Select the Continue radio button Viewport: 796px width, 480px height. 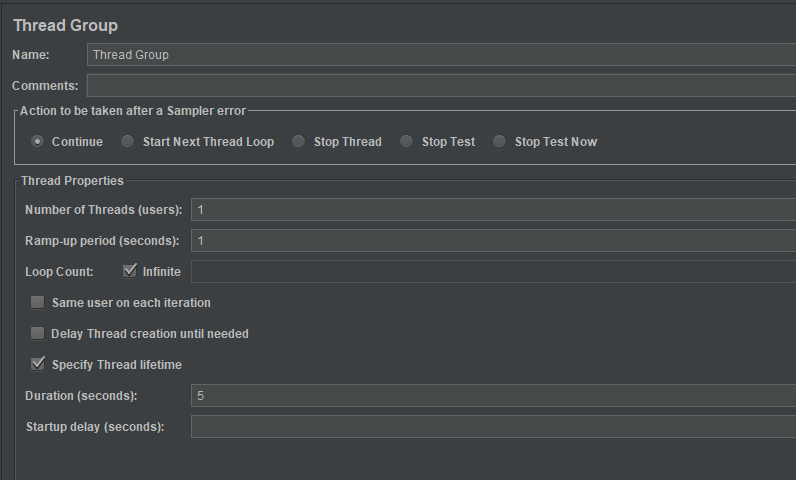click(38, 142)
